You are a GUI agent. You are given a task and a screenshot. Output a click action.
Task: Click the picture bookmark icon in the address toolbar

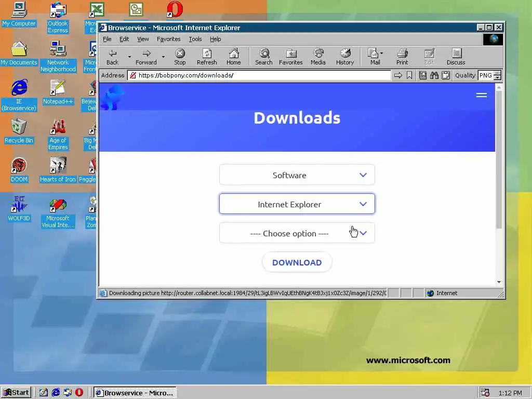pos(423,75)
